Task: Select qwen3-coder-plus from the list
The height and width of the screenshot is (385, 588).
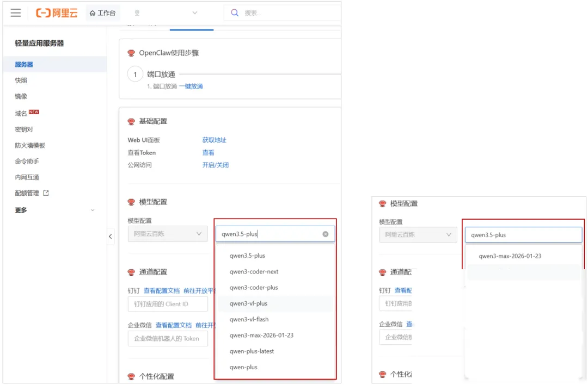Action: 275,288
